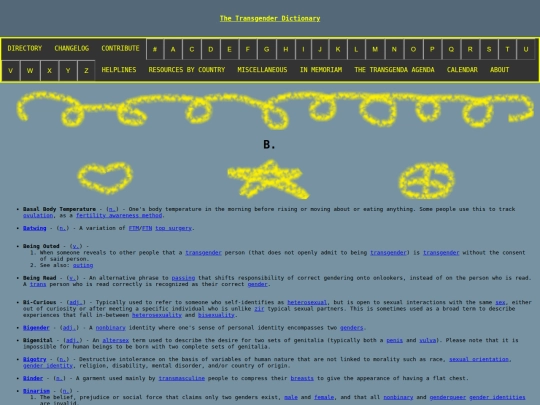The image size is (540, 405).
Task: Jump to letter T entries
Action: pos(507,49)
